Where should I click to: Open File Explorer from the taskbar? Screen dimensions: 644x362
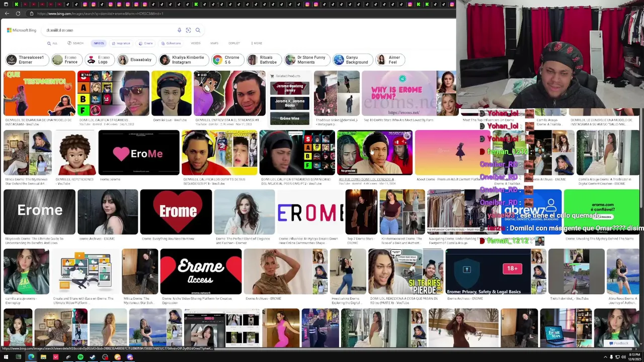pyautogui.click(x=43, y=357)
